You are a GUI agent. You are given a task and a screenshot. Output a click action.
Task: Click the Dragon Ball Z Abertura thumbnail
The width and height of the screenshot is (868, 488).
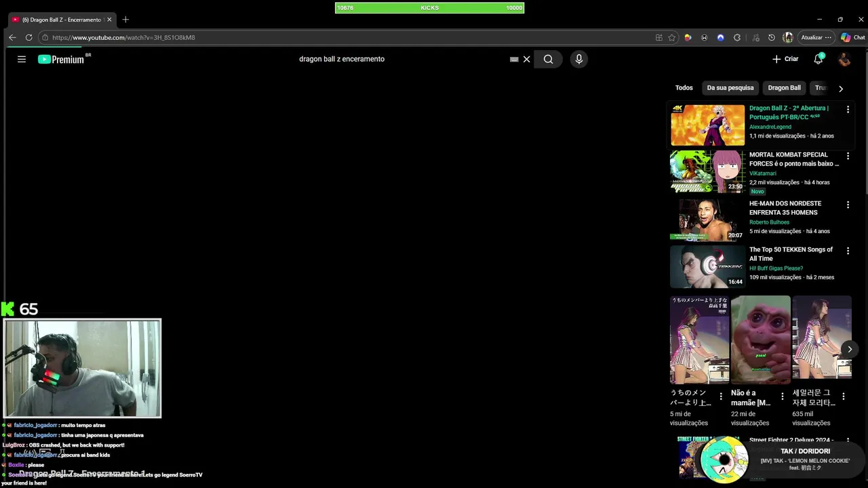pos(707,125)
